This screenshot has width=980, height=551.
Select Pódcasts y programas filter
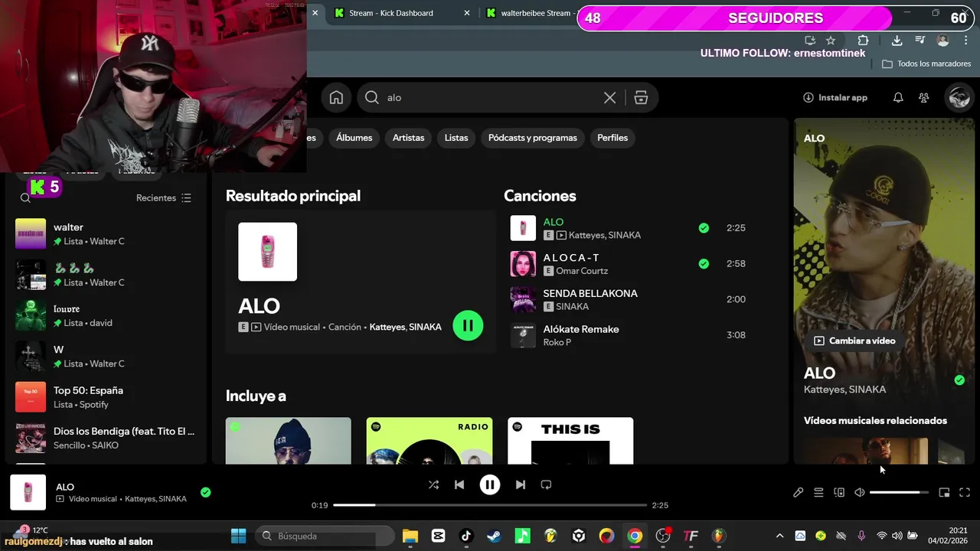point(533,138)
